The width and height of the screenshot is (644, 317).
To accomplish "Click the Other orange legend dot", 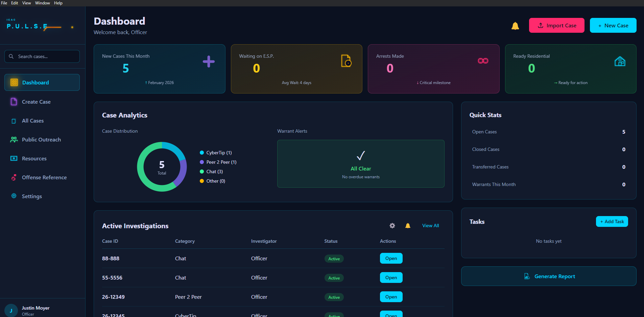I will (202, 181).
